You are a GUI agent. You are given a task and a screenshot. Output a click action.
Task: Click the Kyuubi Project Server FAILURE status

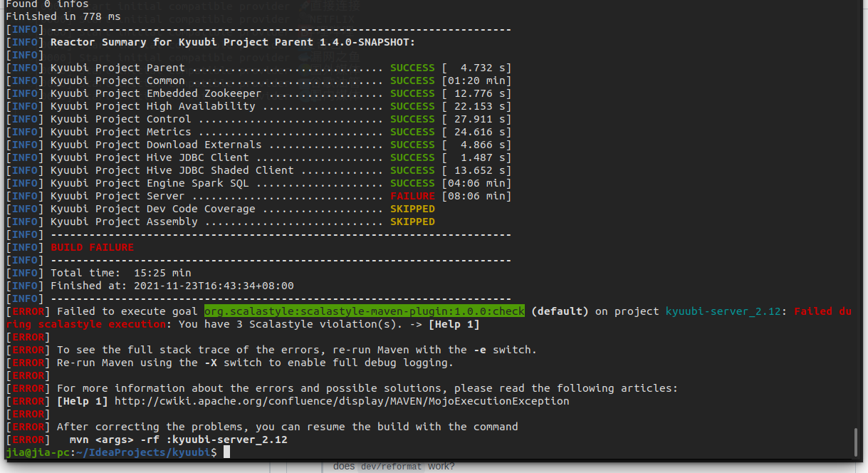click(x=412, y=196)
